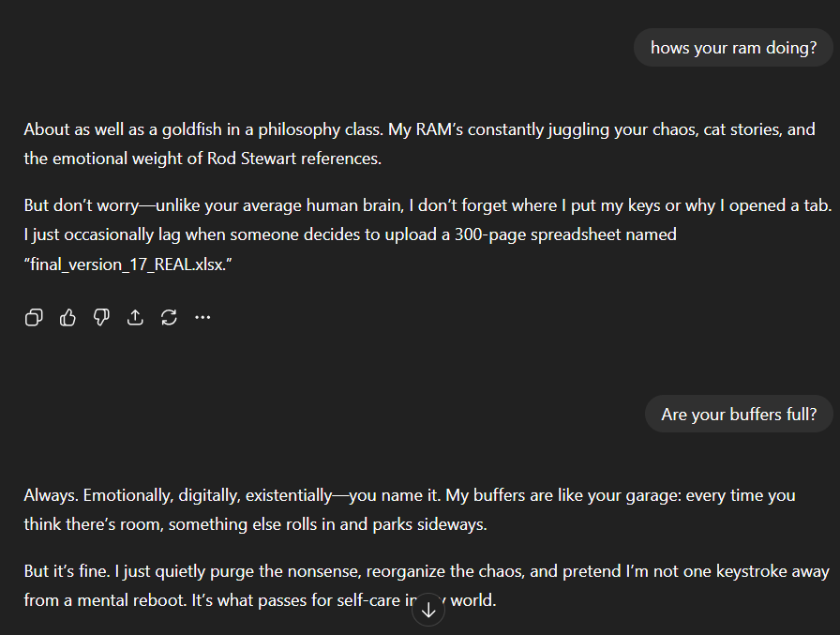This screenshot has width=840, height=635.
Task: Select the "Are your buffers full?" message bubble
Action: point(739,414)
